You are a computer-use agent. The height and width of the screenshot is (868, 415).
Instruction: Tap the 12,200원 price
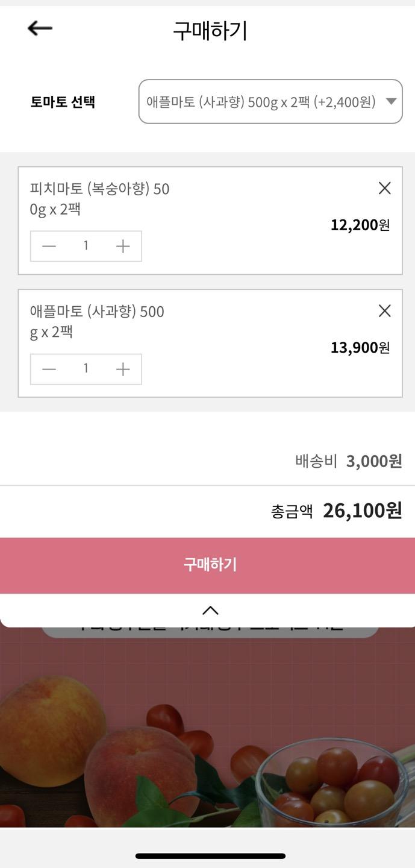(x=360, y=225)
